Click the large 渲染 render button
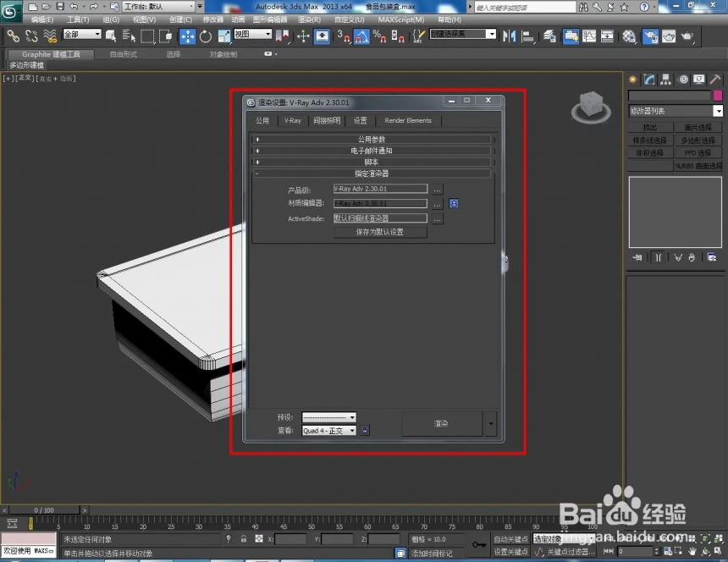The width and height of the screenshot is (728, 562). coord(441,423)
